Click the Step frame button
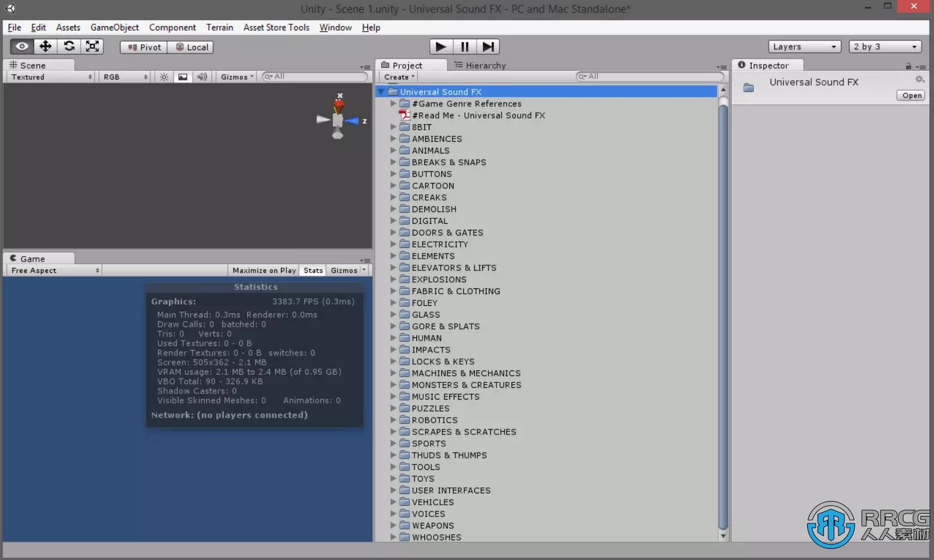 (x=488, y=47)
